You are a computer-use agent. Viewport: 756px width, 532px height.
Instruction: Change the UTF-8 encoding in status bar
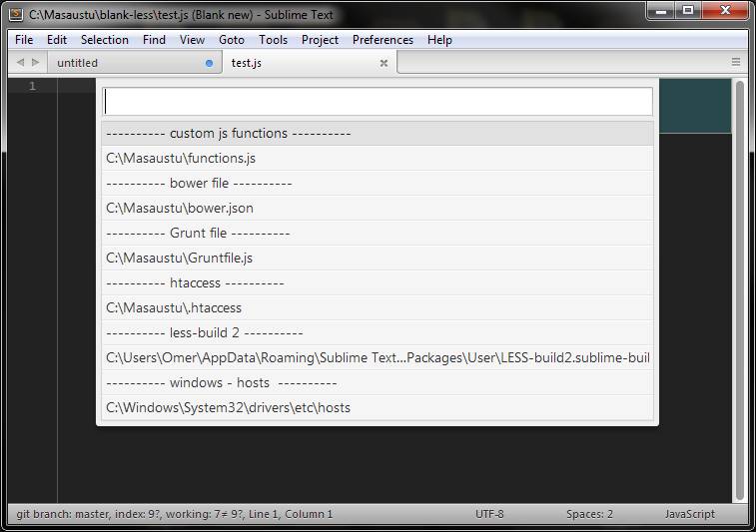coord(489,514)
